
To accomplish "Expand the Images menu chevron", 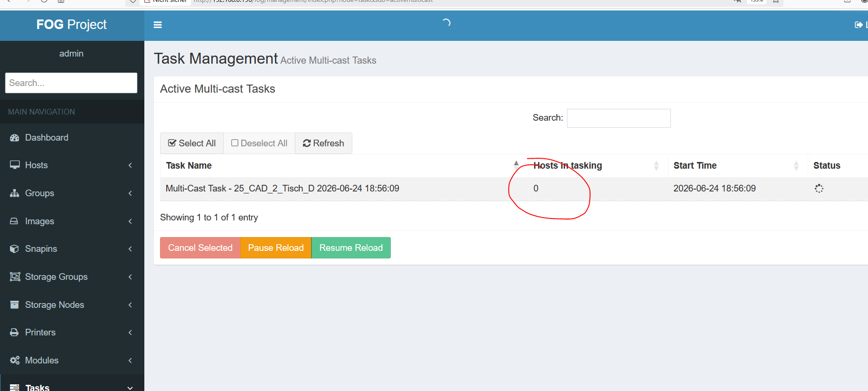I will tap(130, 221).
